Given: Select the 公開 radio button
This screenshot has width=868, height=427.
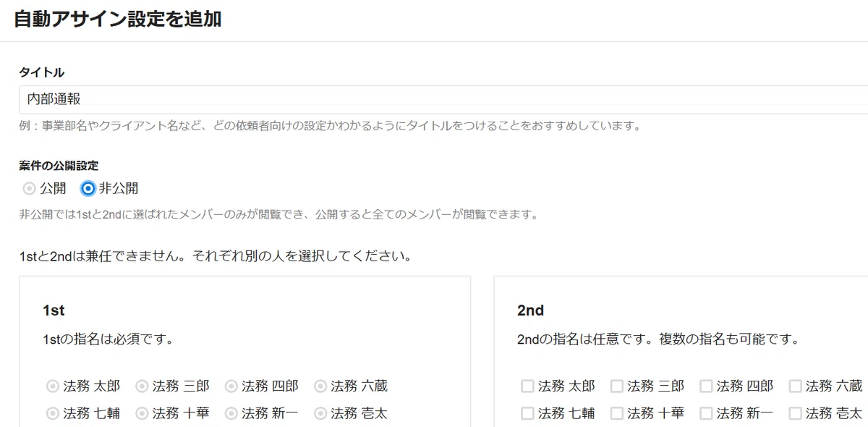Looking at the screenshot, I should 30,189.
